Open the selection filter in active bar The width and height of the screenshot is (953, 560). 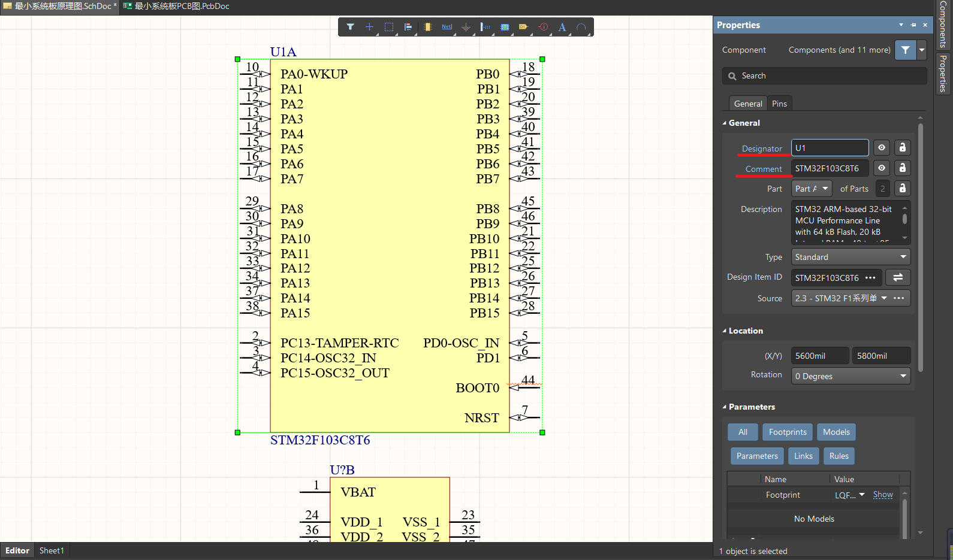(x=351, y=27)
